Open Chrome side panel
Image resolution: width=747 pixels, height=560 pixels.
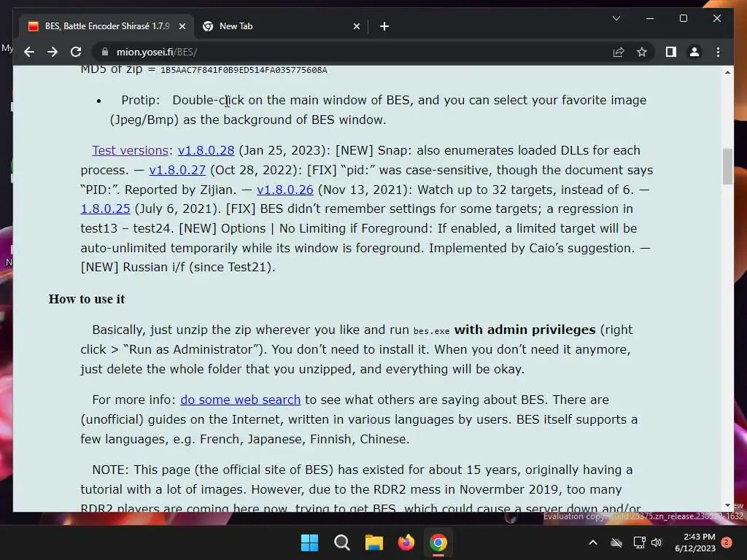click(671, 52)
